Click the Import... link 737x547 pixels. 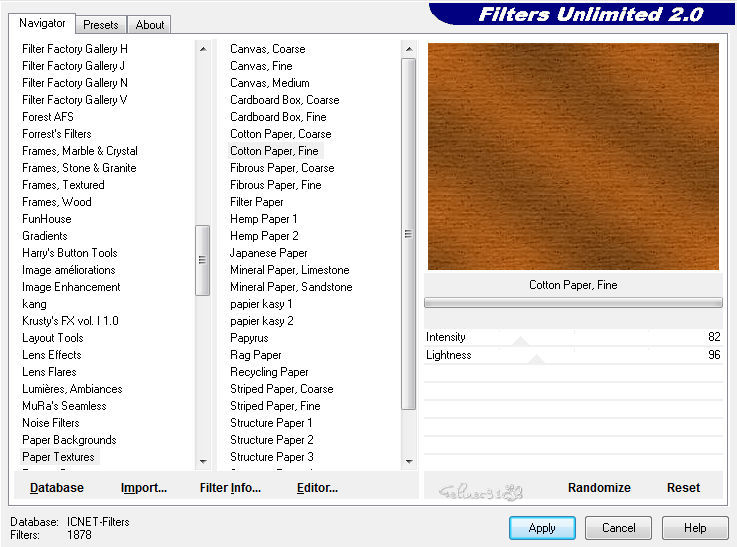coord(144,488)
